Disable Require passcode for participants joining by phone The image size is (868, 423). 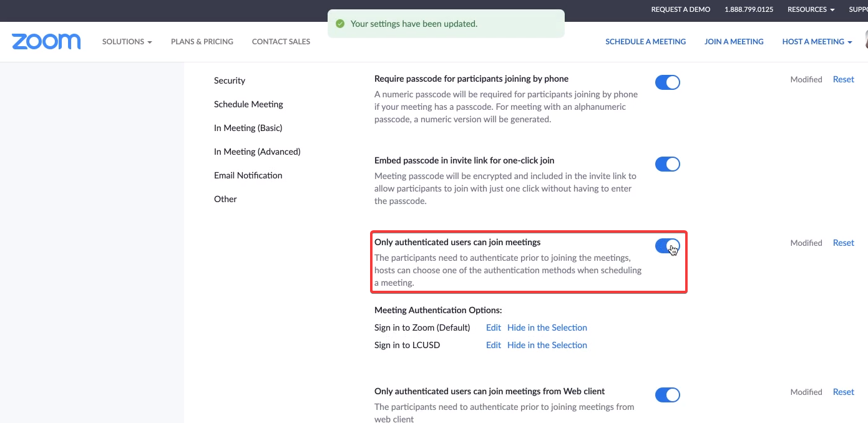tap(667, 82)
